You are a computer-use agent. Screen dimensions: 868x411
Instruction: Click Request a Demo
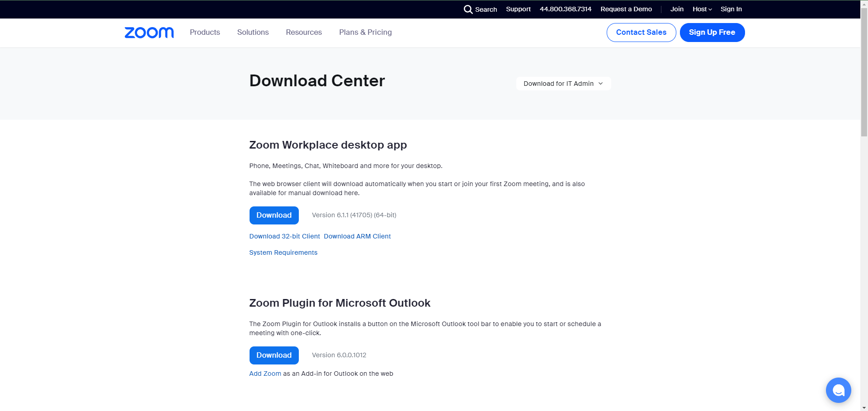coord(626,9)
